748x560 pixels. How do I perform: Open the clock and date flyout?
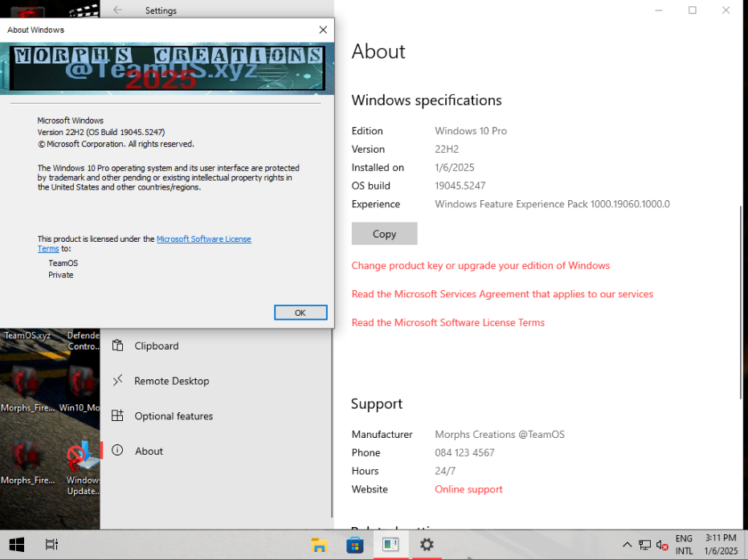click(x=721, y=545)
